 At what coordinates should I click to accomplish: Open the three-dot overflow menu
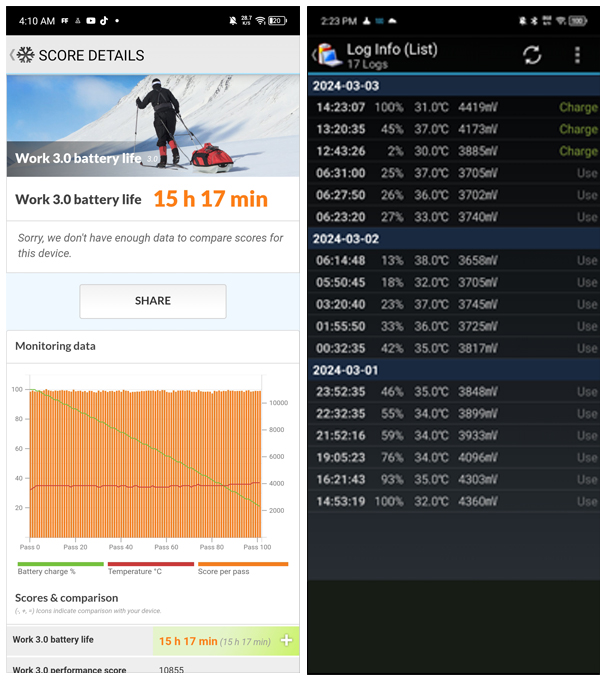577,56
